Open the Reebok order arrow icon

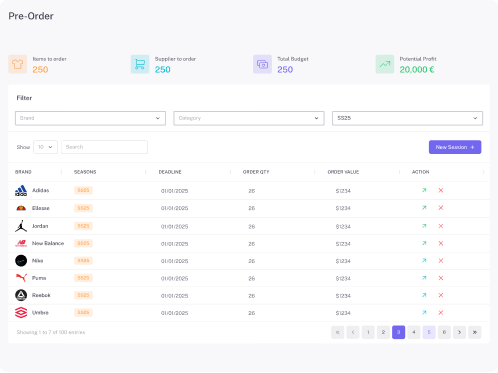[x=424, y=295]
